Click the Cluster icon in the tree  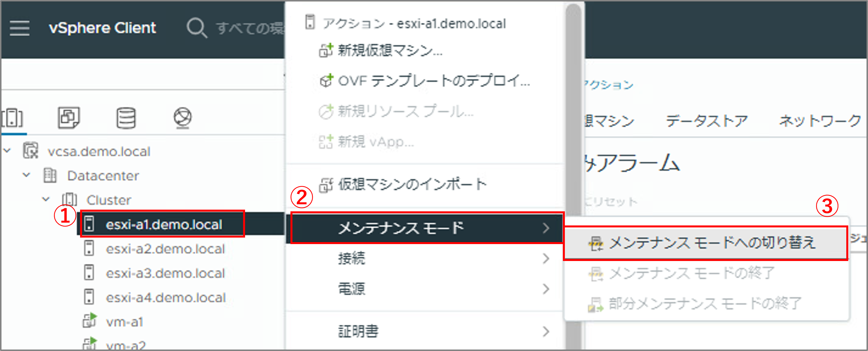coord(69,199)
